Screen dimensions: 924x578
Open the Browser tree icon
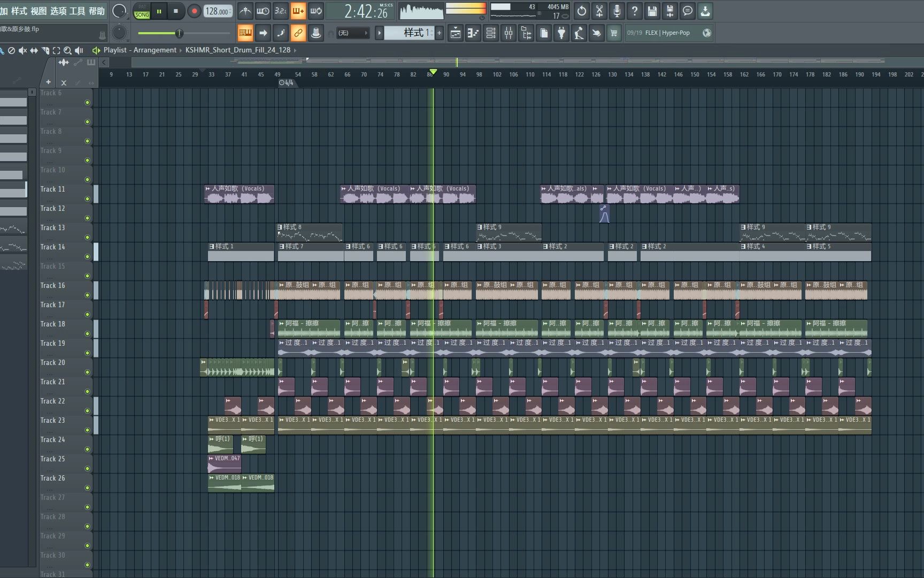point(526,33)
